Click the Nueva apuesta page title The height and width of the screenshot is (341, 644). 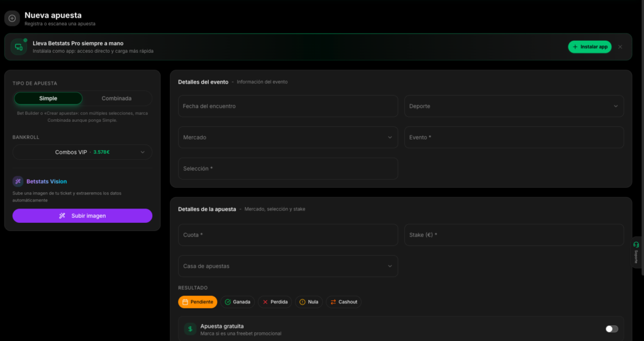[53, 15]
